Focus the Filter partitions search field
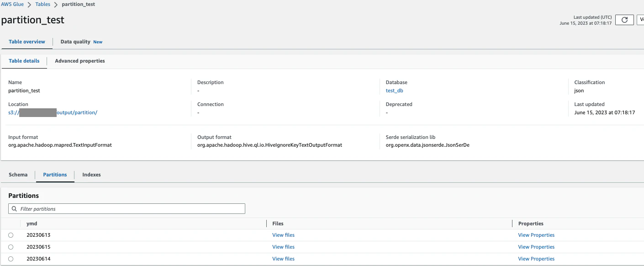 tap(127, 209)
